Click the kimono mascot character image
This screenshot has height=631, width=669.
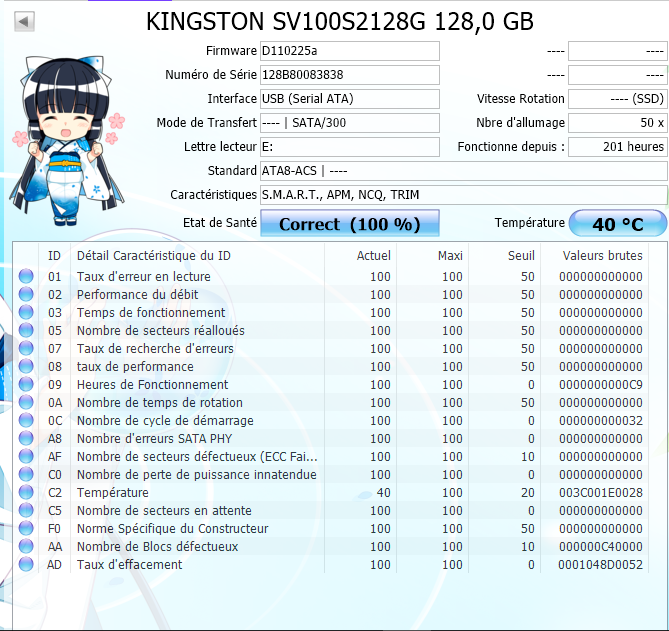click(x=67, y=141)
